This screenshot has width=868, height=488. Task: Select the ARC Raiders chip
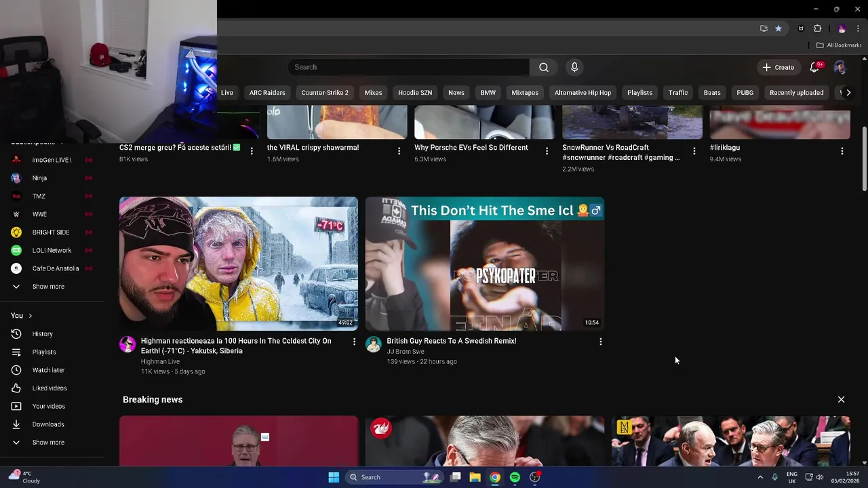(267, 93)
